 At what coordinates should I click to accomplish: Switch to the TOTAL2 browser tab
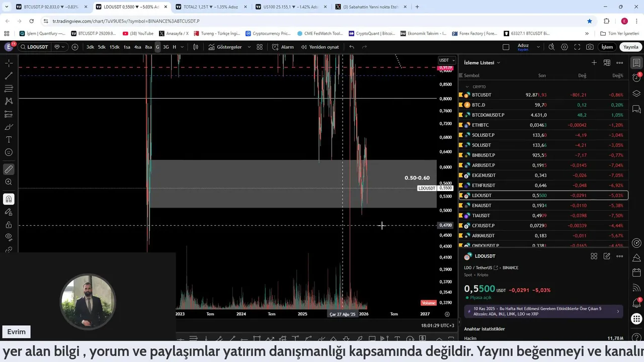[x=210, y=7]
